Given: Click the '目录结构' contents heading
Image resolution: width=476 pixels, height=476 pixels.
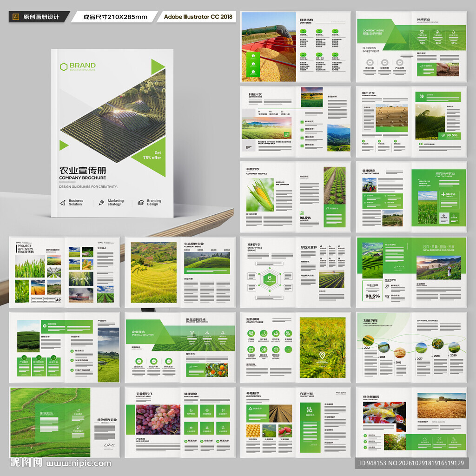Looking at the screenshot, I should 306,20.
